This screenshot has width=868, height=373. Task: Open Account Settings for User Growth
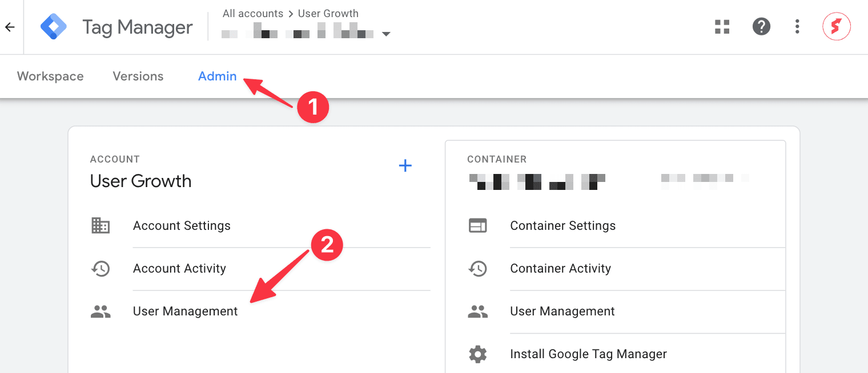[182, 225]
